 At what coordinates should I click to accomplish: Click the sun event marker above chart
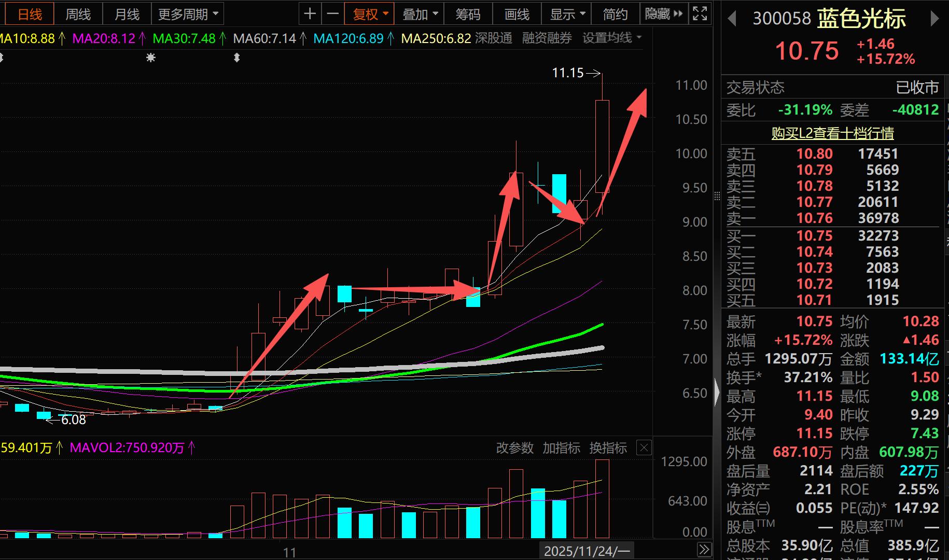[x=151, y=58]
